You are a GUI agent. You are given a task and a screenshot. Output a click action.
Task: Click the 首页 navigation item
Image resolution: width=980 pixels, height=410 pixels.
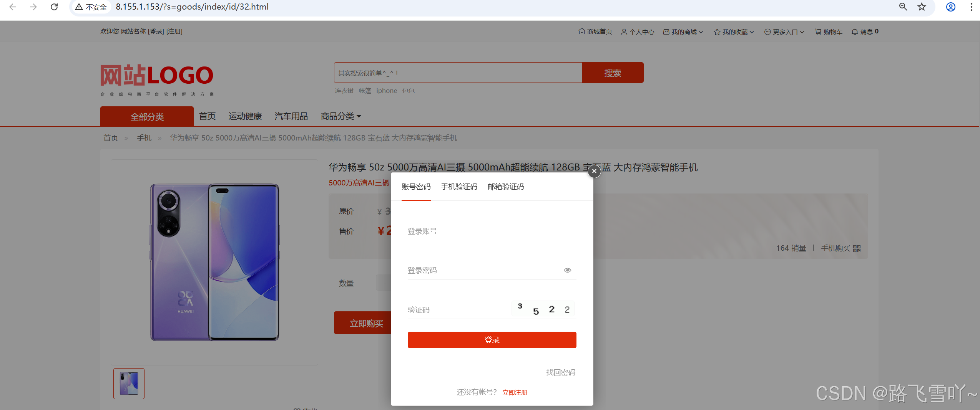pos(208,116)
